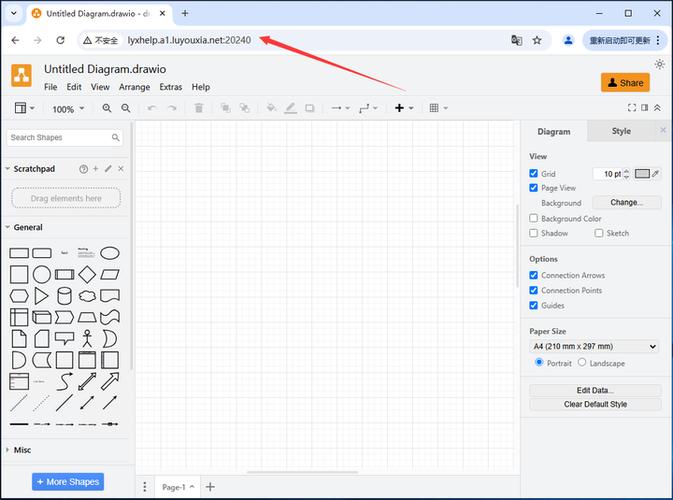Open the grid color swatch
Screen dimensions: 673x500
[x=642, y=173]
